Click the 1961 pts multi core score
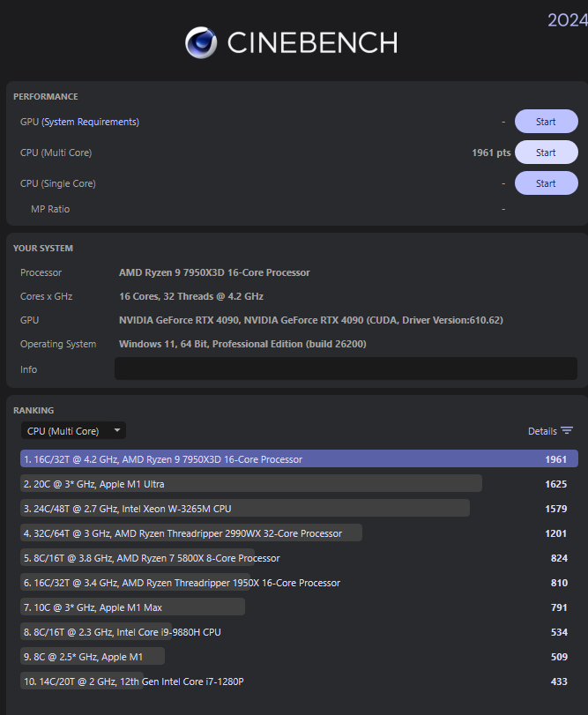 point(491,153)
